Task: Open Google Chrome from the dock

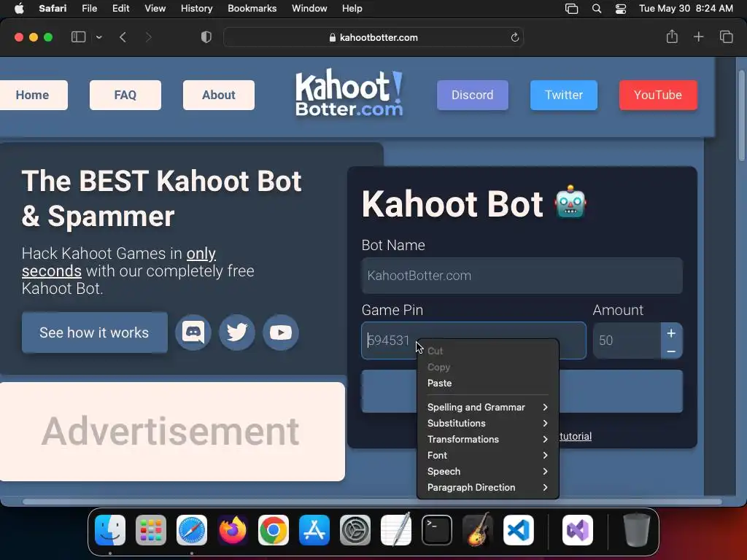Action: [274, 530]
